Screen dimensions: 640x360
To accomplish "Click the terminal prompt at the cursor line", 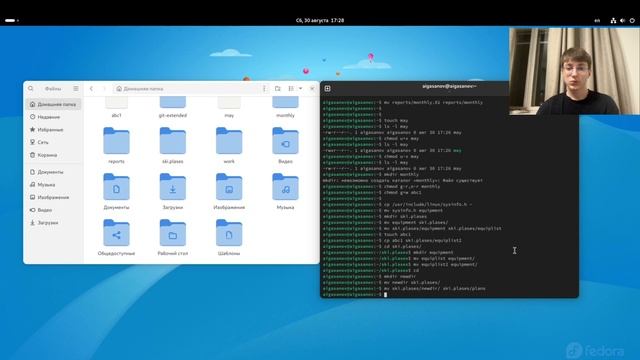I will pyautogui.click(x=354, y=294).
